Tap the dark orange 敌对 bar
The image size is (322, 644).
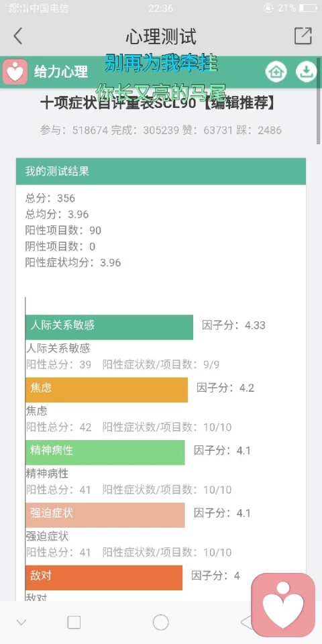click(x=104, y=578)
